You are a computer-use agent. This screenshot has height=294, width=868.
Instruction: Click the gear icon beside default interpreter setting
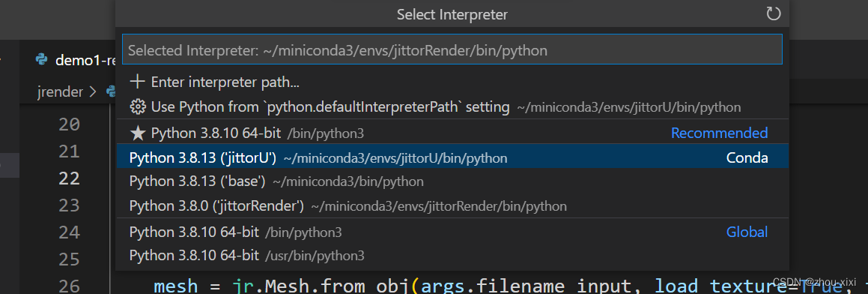pos(137,106)
